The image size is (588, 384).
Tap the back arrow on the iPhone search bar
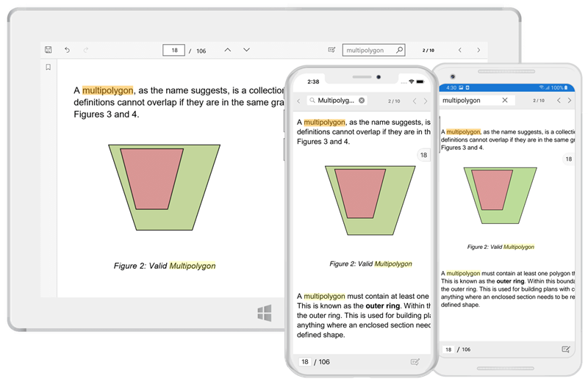click(x=299, y=101)
